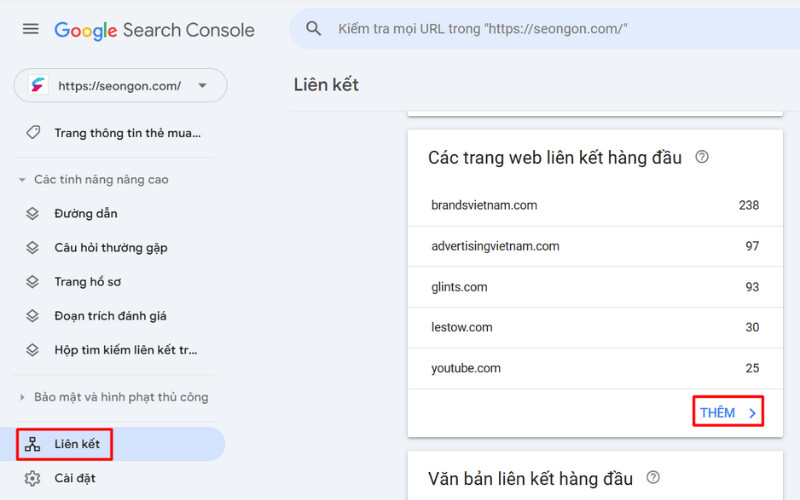Click the Liên kết page heading

(326, 84)
